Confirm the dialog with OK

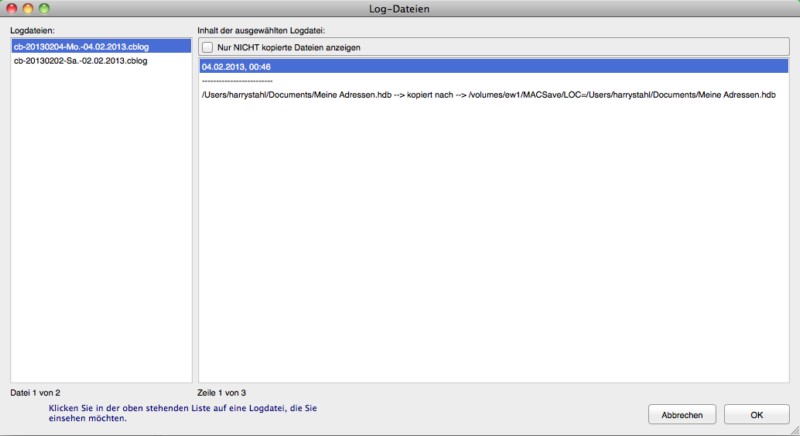(756, 414)
